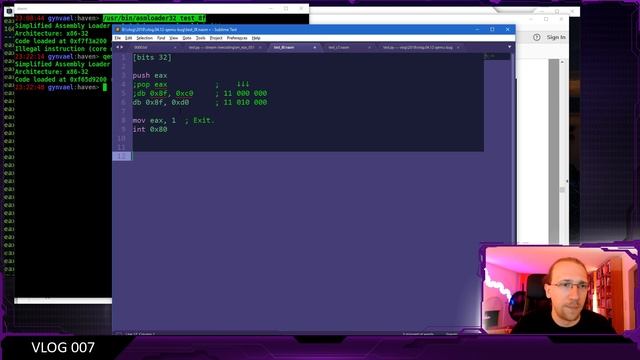The image size is (640, 360).
Task: Click highlighted asmloader32 command in terminal
Action: pos(154,18)
